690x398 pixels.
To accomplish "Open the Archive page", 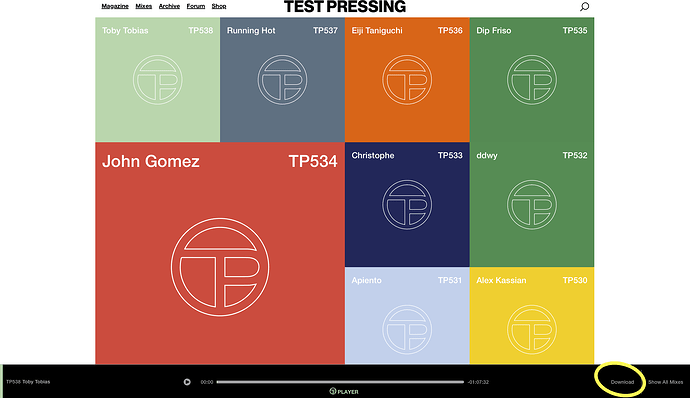I will pos(169,6).
